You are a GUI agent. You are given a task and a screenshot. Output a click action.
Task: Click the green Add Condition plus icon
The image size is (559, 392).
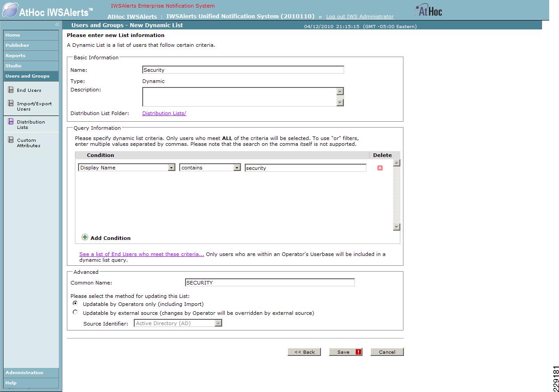pyautogui.click(x=85, y=237)
